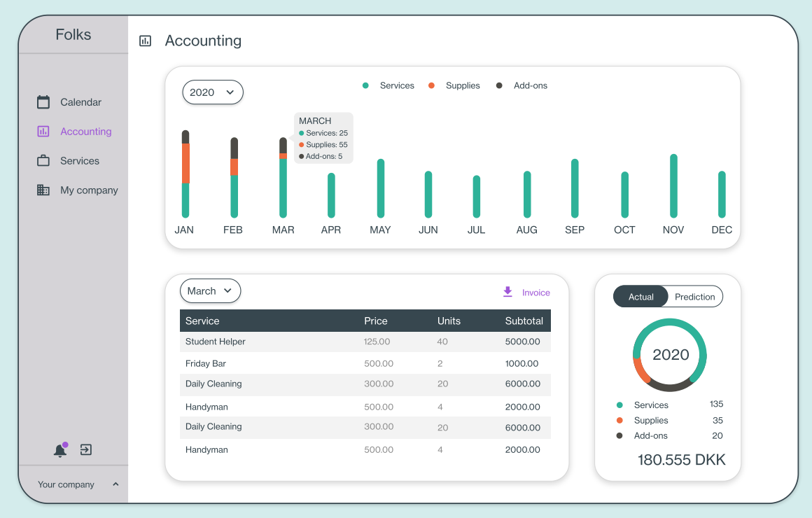Image resolution: width=812 pixels, height=518 pixels.
Task: Click the Accounting chart icon in sidebar
Action: tap(43, 132)
